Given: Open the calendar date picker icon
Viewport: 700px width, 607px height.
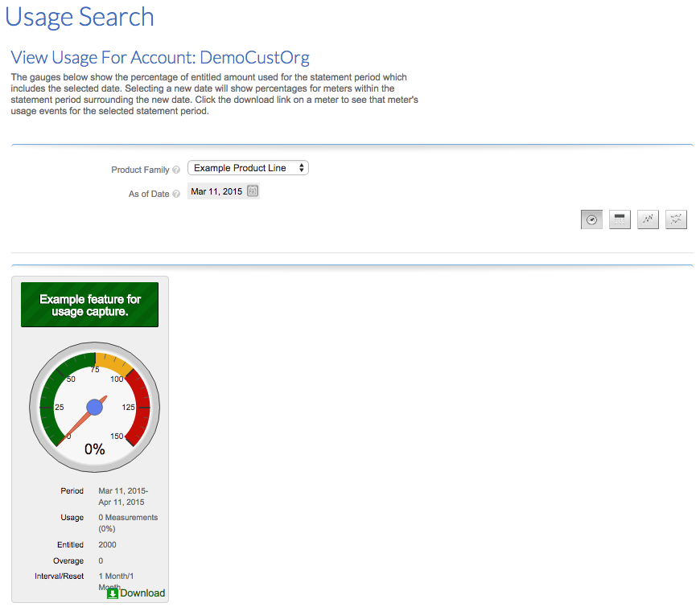Looking at the screenshot, I should [x=252, y=191].
